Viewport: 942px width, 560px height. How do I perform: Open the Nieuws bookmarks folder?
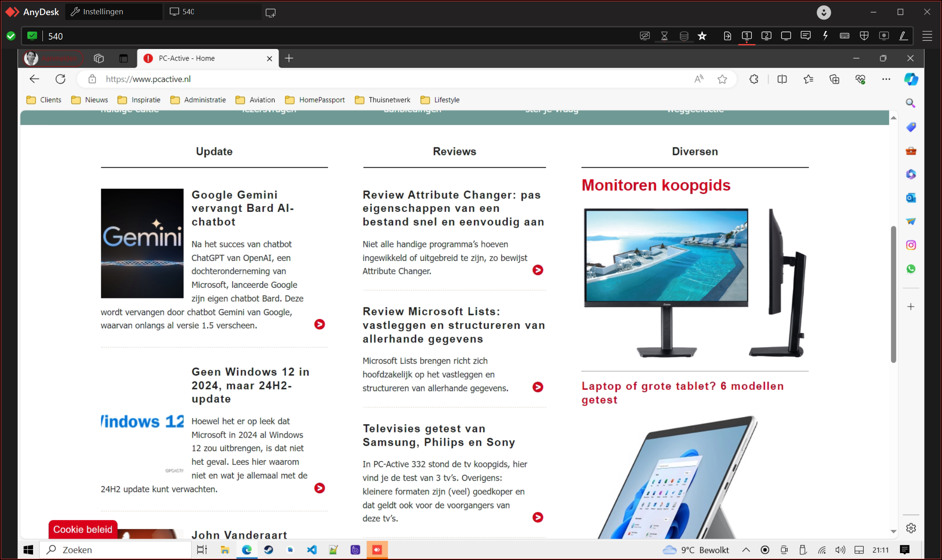(x=89, y=100)
